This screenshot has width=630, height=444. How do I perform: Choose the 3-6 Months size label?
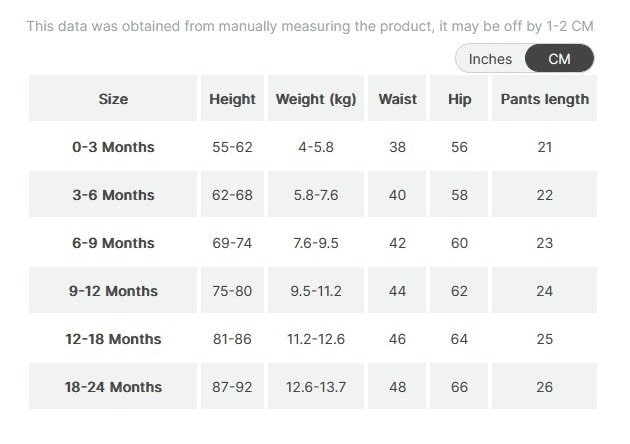(x=113, y=195)
